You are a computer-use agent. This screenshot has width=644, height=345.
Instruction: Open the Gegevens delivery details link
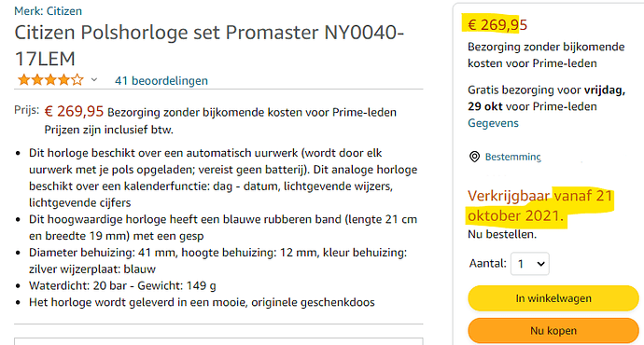click(x=493, y=123)
